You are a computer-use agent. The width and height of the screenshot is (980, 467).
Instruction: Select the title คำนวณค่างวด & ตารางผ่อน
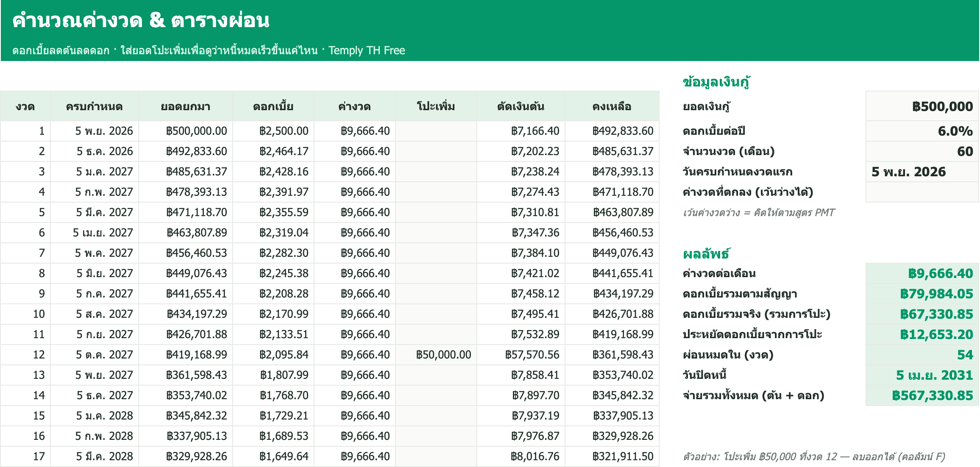pos(141,20)
